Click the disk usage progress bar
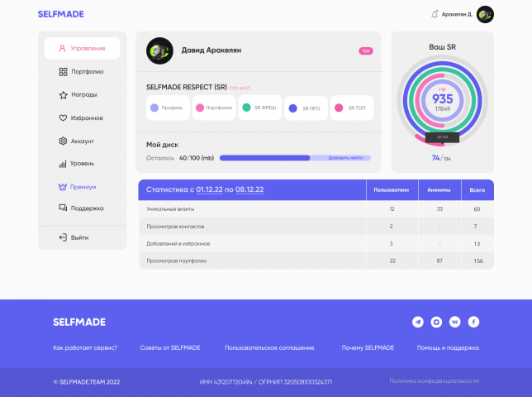The height and width of the screenshot is (397, 532). [x=295, y=158]
